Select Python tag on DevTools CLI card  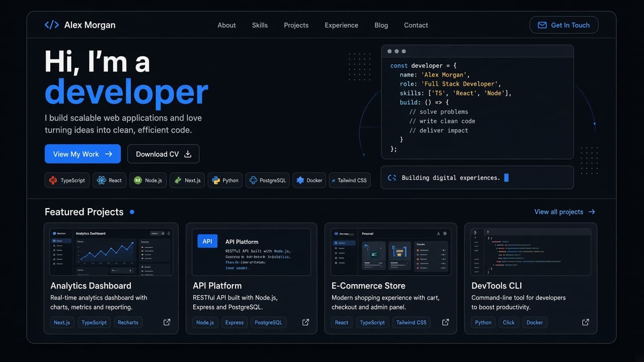pos(483,322)
